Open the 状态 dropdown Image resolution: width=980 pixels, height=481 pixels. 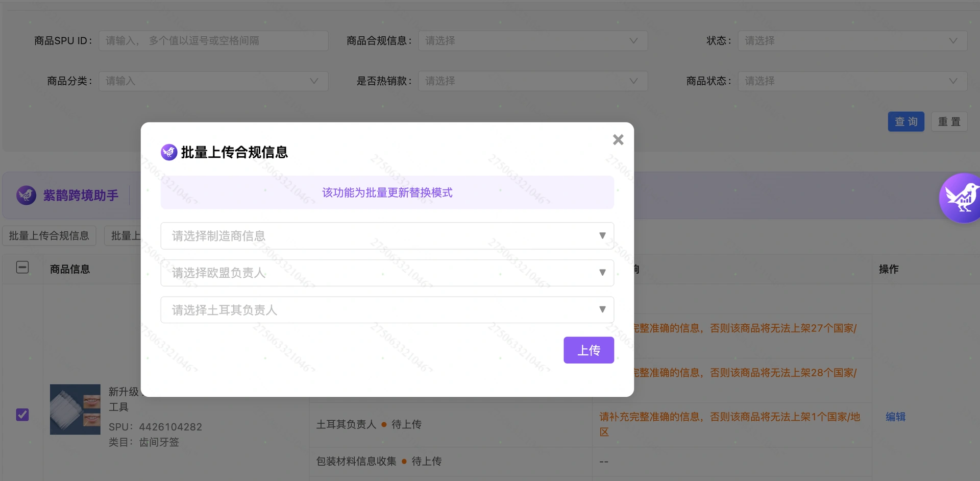tap(852, 41)
